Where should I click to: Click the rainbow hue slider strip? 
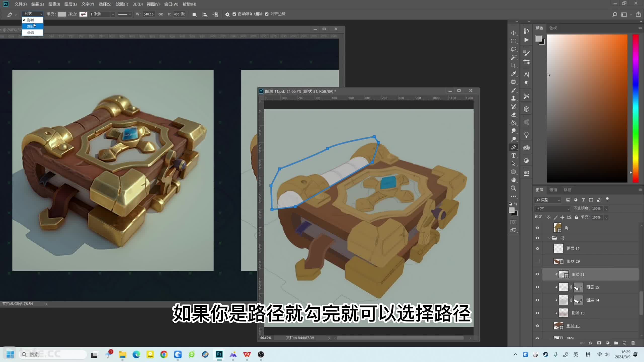coord(635,108)
